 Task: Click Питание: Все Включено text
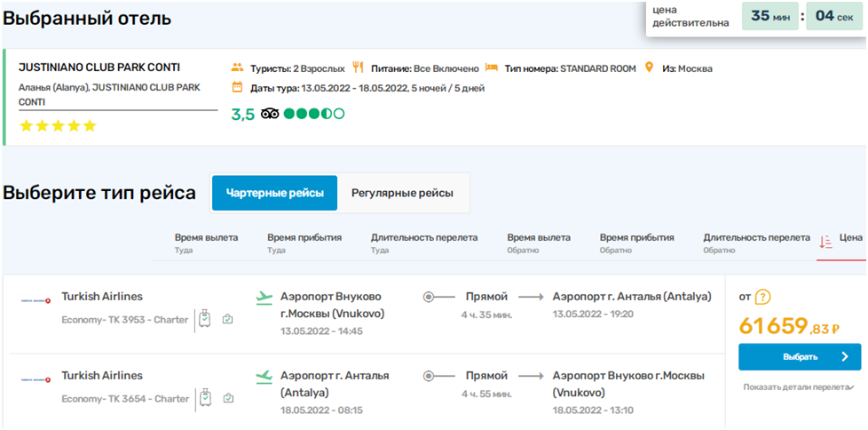[x=424, y=68]
